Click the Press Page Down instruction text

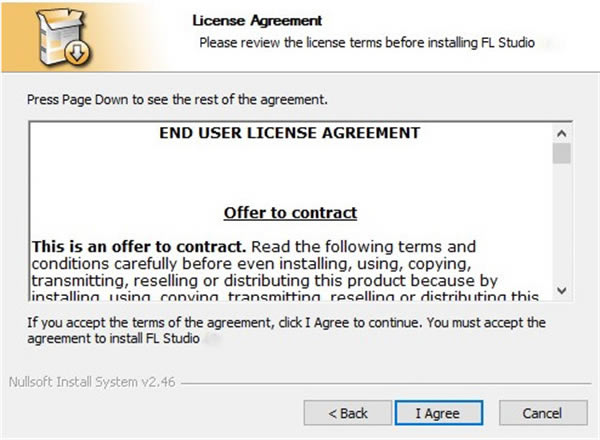[177, 101]
